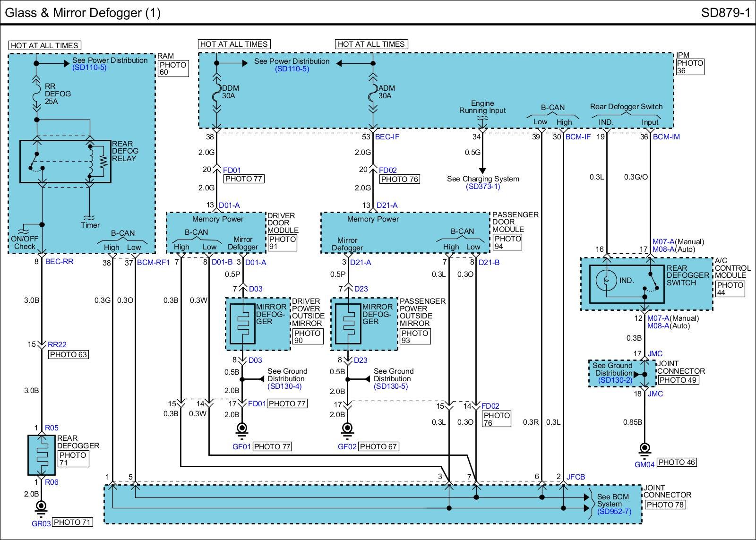Click the ADM 30A fuse symbol
Screen dimensions: 756x540
[373, 92]
